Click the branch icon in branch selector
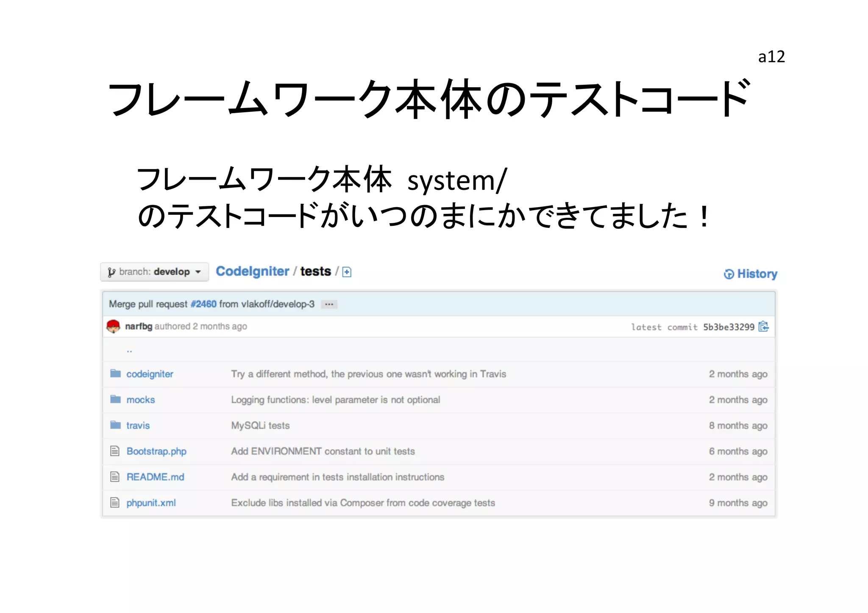The image size is (868, 613). coord(111,272)
